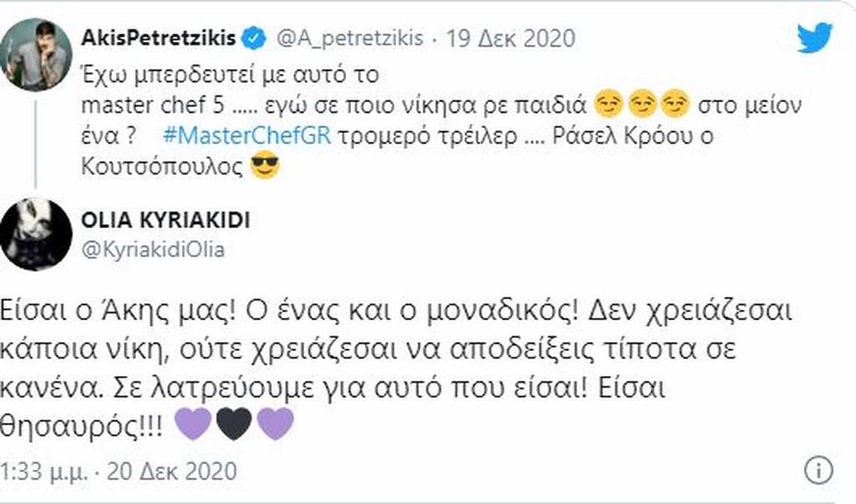Click the Twitter bird logo

pyautogui.click(x=815, y=37)
